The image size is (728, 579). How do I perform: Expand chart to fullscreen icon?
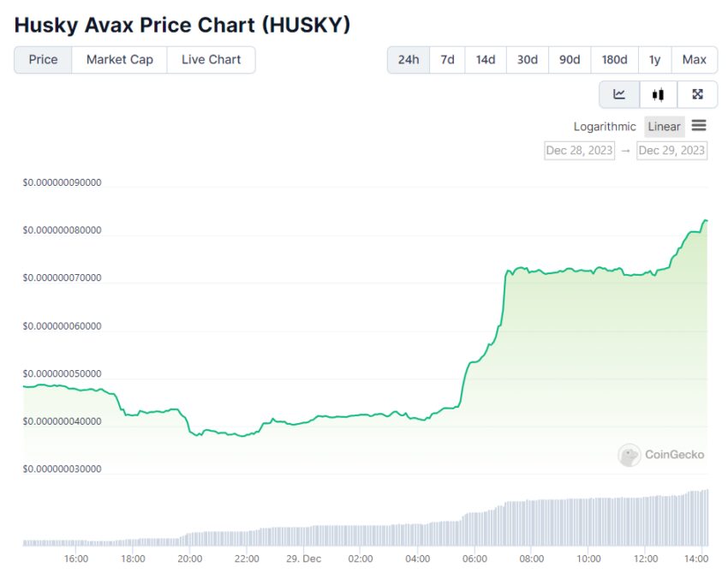pos(697,94)
